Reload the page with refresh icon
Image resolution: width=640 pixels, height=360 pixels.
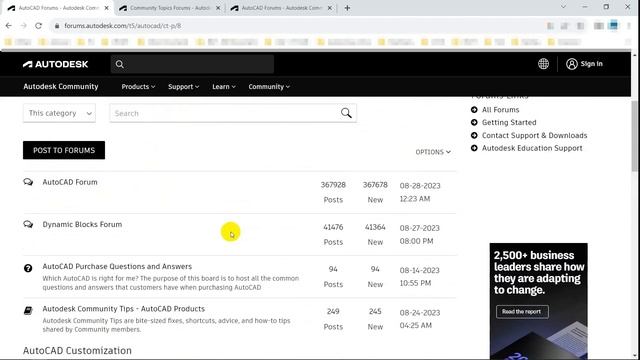coord(38,26)
